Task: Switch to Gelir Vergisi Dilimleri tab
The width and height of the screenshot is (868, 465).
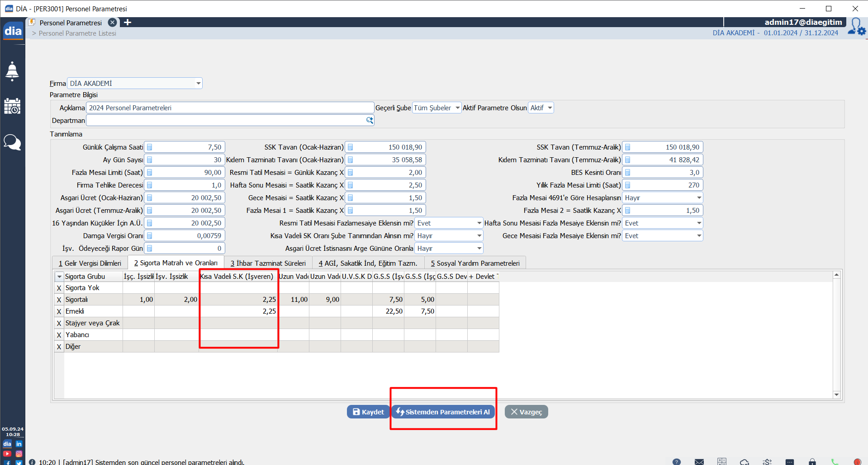Action: click(90, 263)
